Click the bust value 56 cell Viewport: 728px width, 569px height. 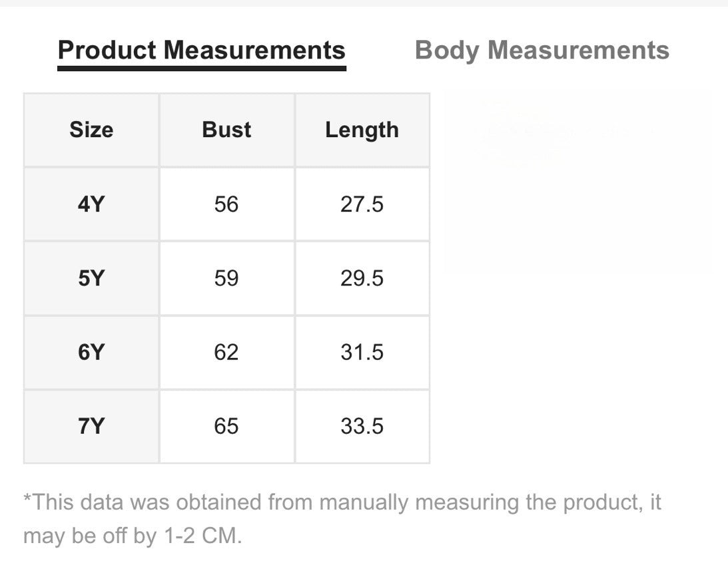(226, 204)
